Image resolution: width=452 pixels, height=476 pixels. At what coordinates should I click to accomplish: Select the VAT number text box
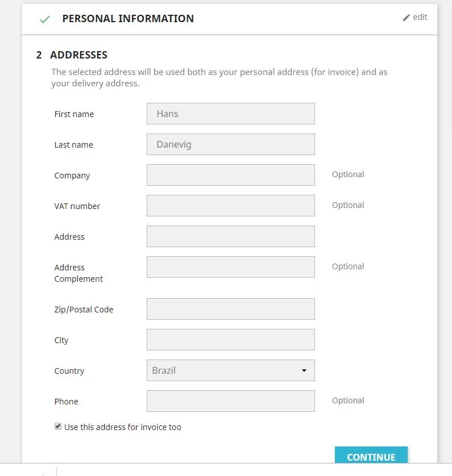point(230,206)
